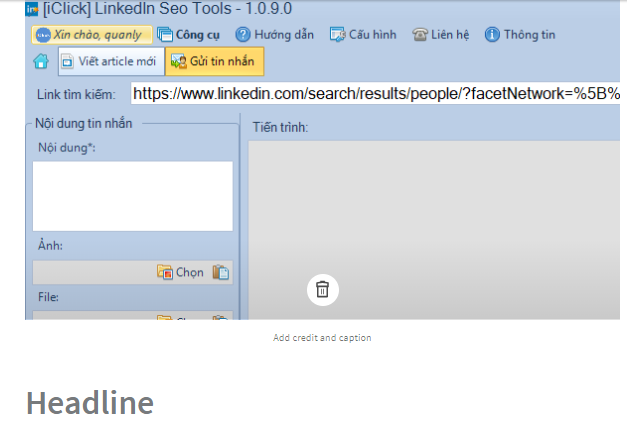
Task: Open the Hướng dẫn help menu
Action: click(x=274, y=35)
